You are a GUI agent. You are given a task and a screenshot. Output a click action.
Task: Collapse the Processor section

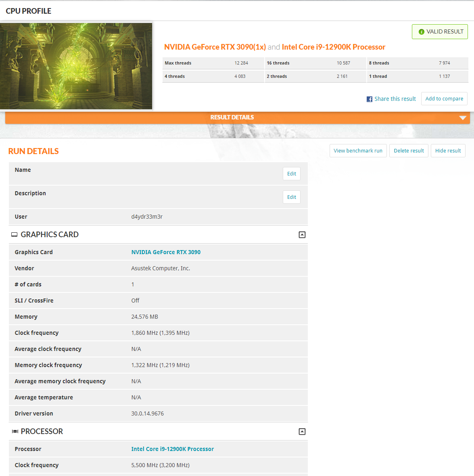click(x=302, y=432)
